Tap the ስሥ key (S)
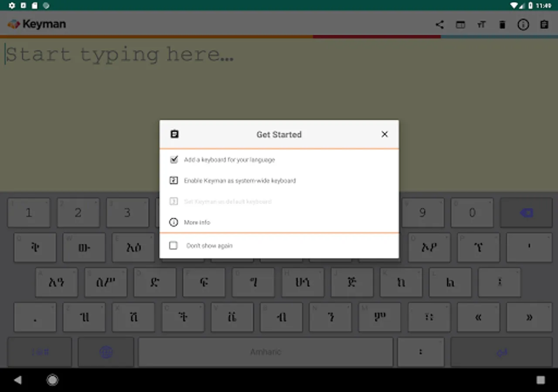The height and width of the screenshot is (392, 558). coord(106,282)
